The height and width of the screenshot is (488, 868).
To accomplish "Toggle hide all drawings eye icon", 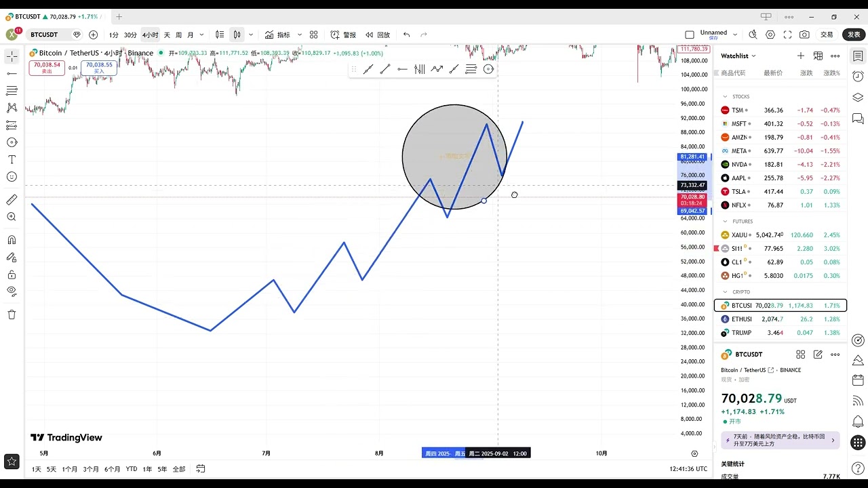I will (x=12, y=291).
